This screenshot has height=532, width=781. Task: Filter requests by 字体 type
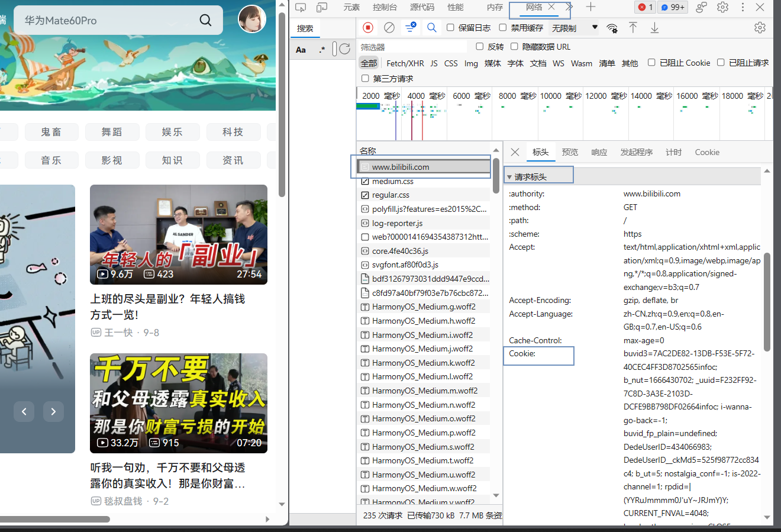[515, 63]
